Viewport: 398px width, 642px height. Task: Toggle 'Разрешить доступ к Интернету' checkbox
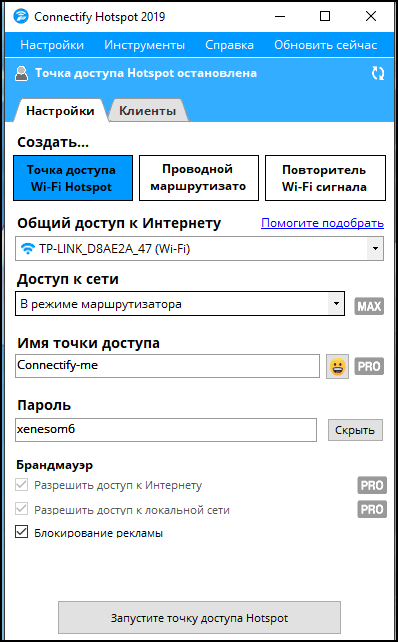[x=21, y=485]
